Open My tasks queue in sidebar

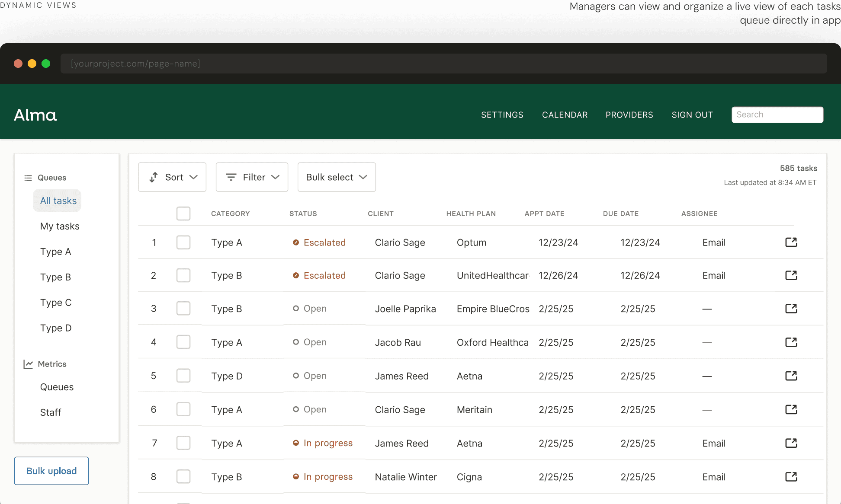coord(60,226)
